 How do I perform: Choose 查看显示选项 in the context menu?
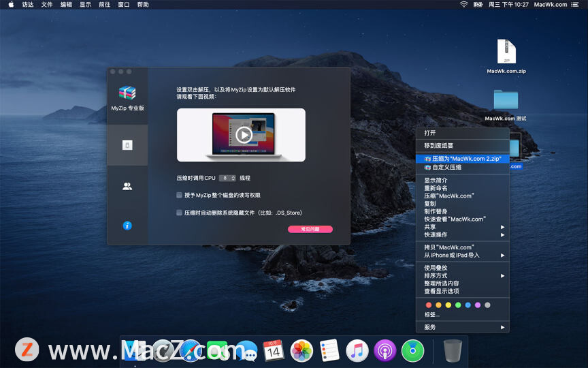[462, 292]
